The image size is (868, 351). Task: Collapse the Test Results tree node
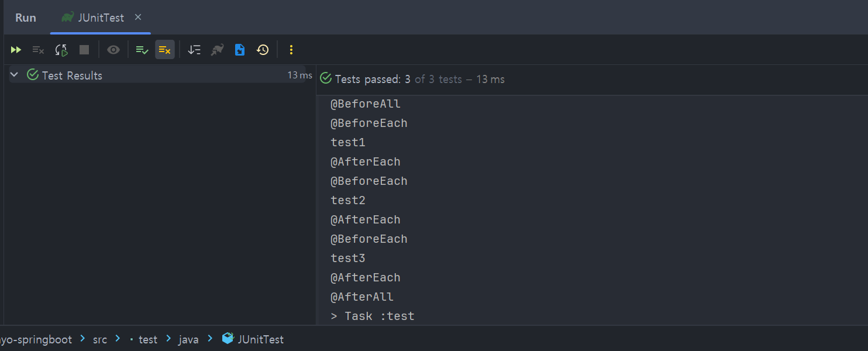tap(15, 75)
